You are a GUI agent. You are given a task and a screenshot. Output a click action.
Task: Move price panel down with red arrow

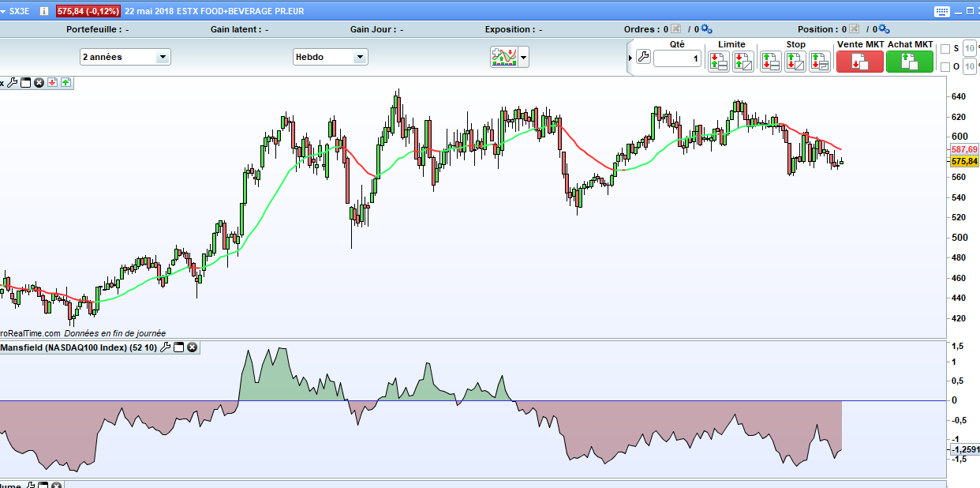tap(52, 82)
